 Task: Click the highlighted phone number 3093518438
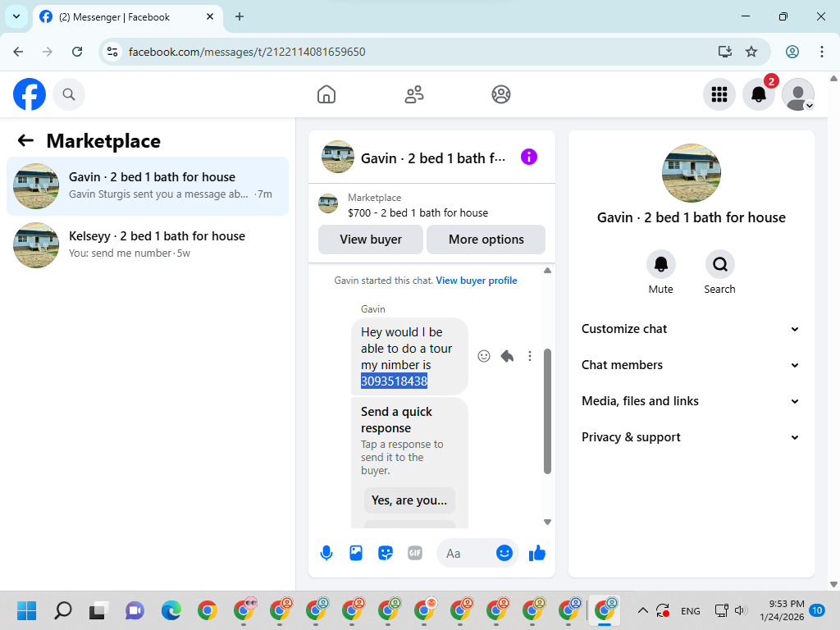[394, 381]
